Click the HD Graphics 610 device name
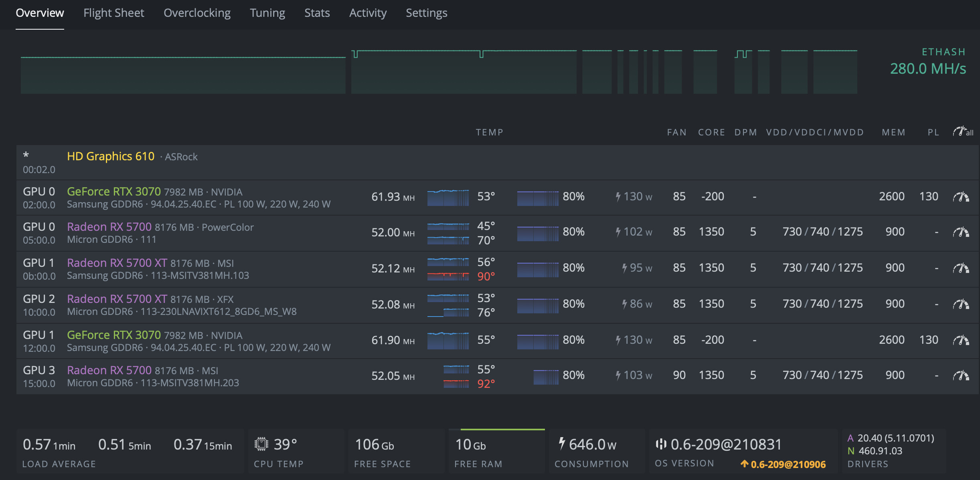The width and height of the screenshot is (980, 480). (110, 156)
